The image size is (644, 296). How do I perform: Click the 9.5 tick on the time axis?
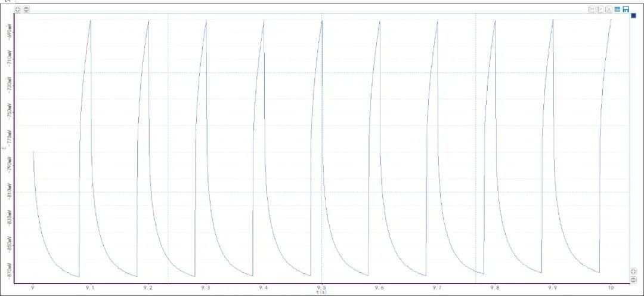pyautogui.click(x=322, y=288)
